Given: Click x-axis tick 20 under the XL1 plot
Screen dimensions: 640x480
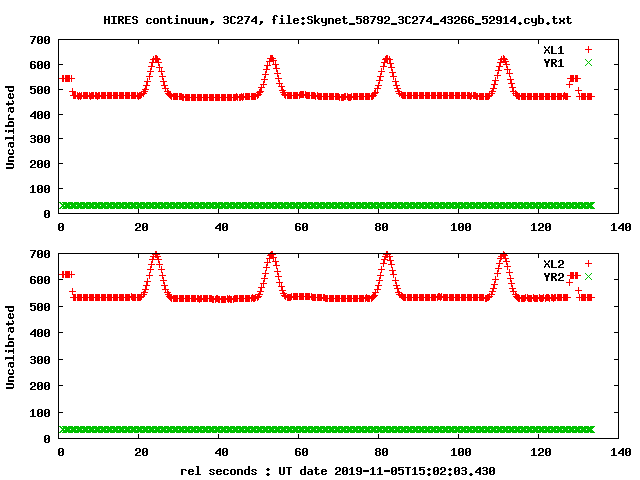Looking at the screenshot, I should [141, 227].
